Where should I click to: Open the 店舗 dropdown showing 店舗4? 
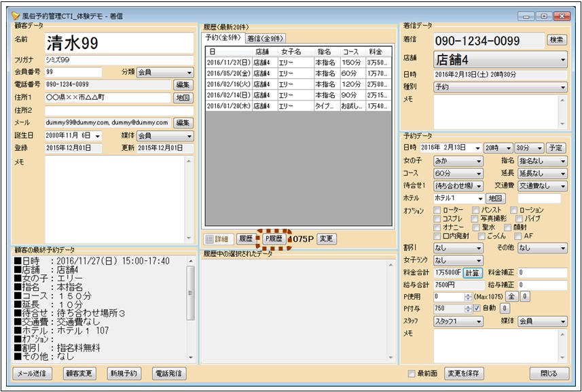pyautogui.click(x=501, y=60)
